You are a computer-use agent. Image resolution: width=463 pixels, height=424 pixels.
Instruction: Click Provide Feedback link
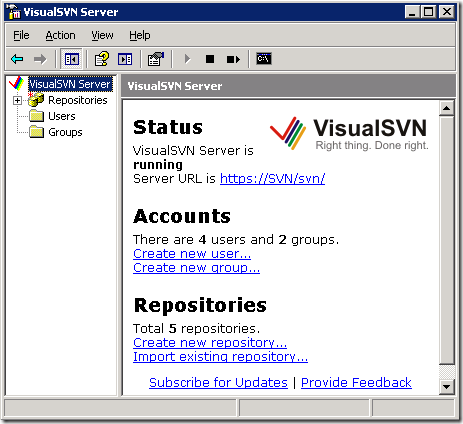356,382
